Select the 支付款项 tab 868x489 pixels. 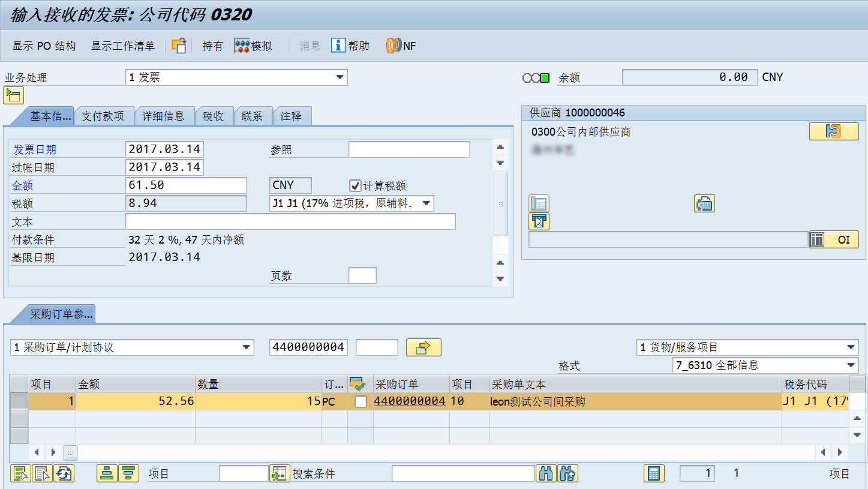(x=104, y=116)
